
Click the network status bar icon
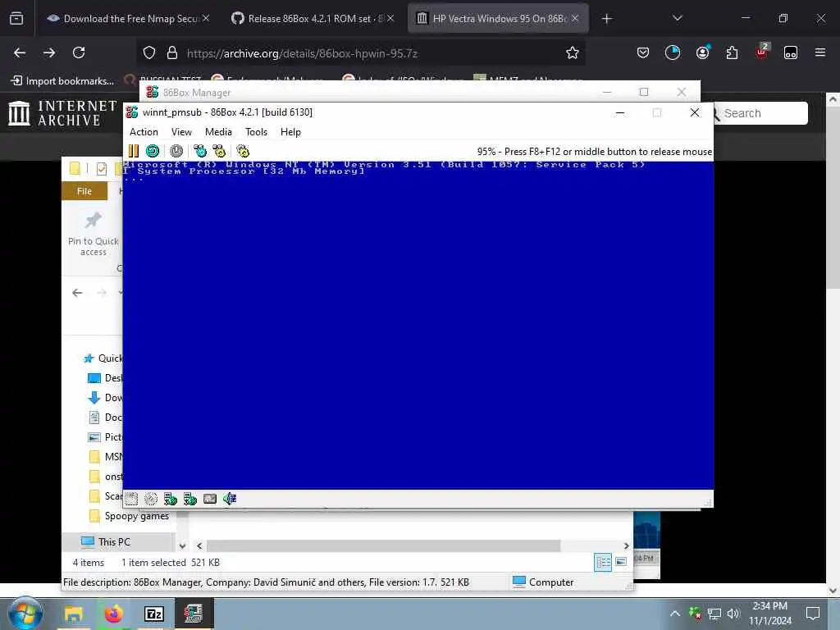210,499
